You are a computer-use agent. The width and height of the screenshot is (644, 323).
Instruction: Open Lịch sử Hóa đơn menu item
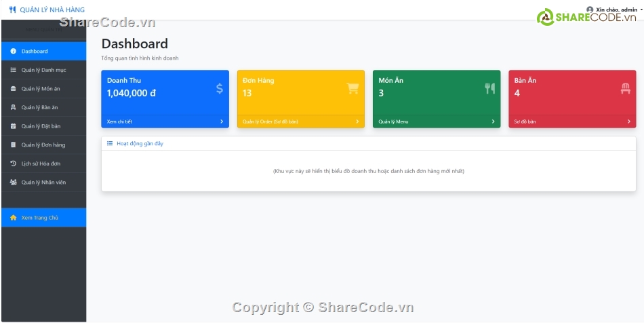coord(43,164)
